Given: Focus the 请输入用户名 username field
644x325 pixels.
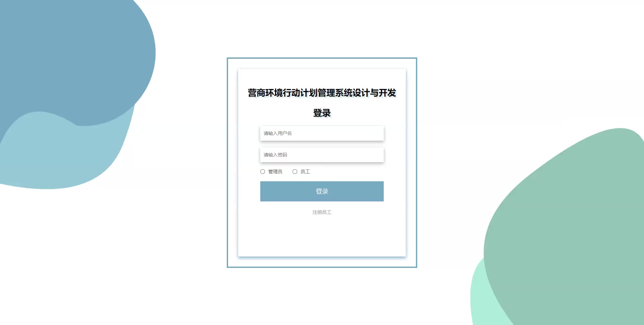Looking at the screenshot, I should 322,133.
